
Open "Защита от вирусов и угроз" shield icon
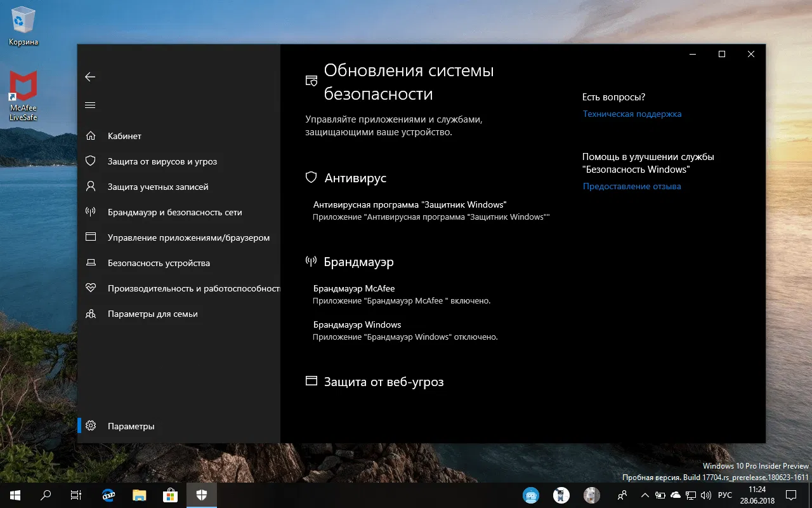[91, 161]
